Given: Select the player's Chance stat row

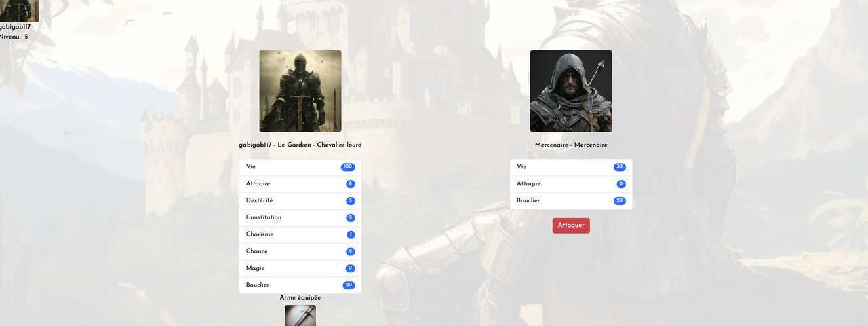Looking at the screenshot, I should (x=300, y=252).
